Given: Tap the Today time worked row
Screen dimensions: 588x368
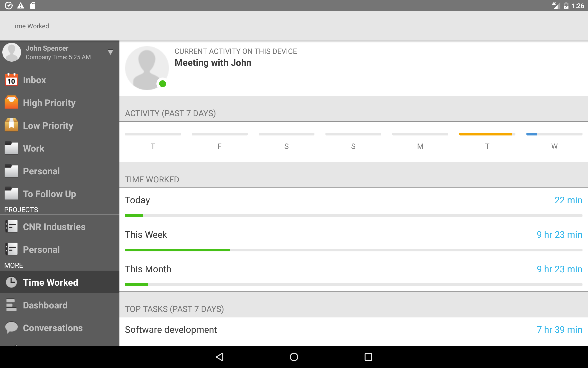Looking at the screenshot, I should tap(353, 205).
